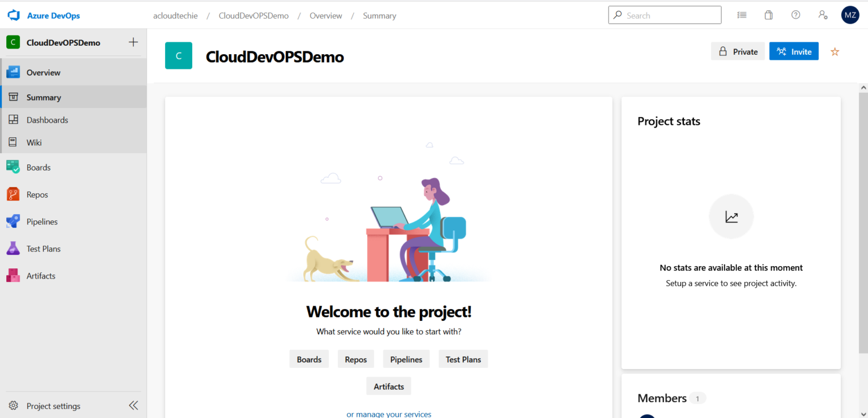Click the Test Plans service button
Viewport: 868px width, 418px height.
point(463,359)
